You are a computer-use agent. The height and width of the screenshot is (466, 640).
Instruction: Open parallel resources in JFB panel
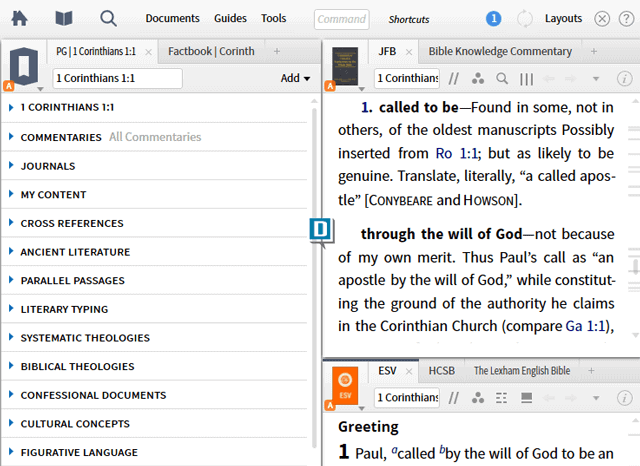(453, 79)
